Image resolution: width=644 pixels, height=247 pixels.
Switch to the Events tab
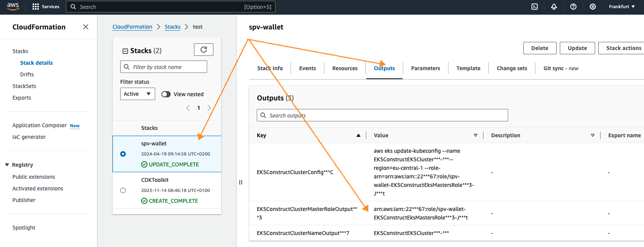coord(308,68)
